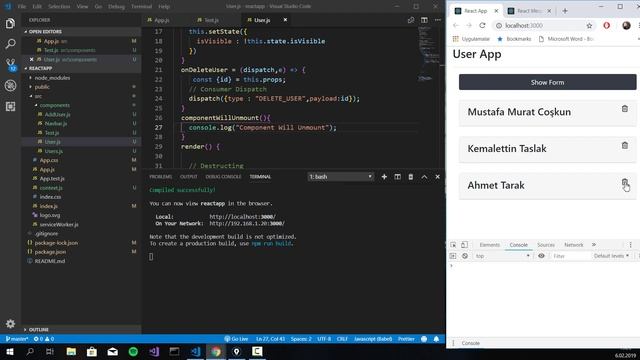Clear the DevTools console
Screen dimensions: 640x360
464,256
